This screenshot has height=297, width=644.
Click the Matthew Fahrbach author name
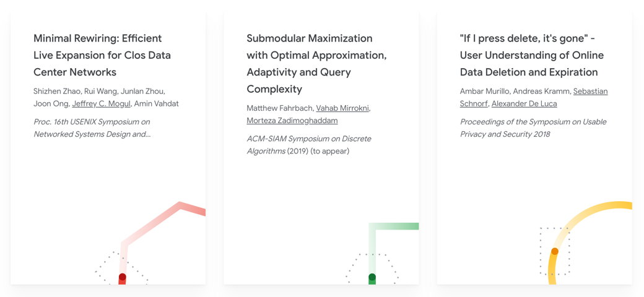[x=279, y=108]
